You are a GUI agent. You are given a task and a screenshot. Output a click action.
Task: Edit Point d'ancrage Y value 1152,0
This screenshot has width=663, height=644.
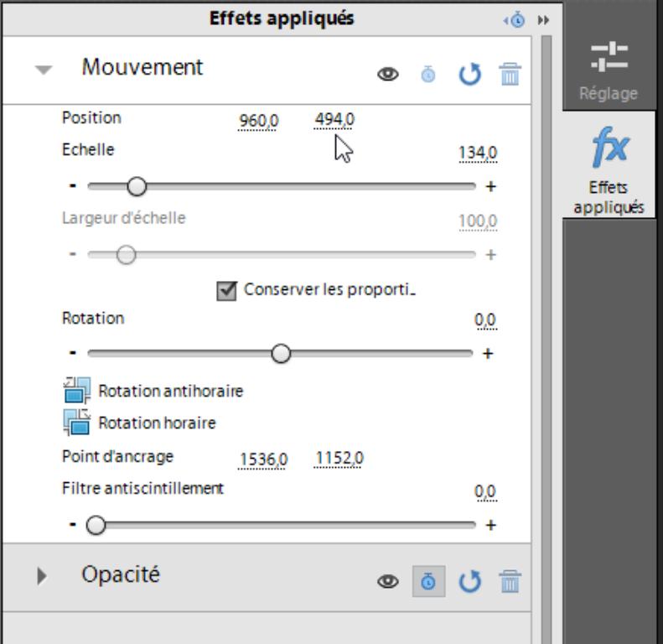339,458
